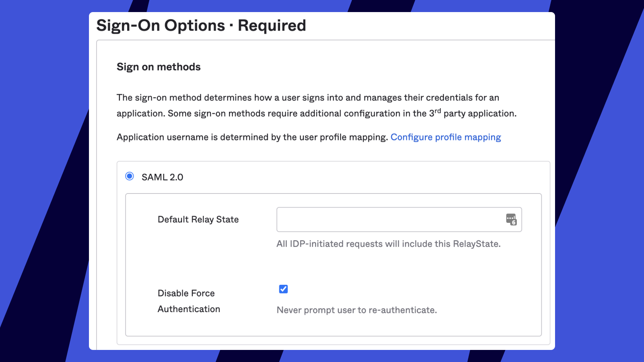This screenshot has width=644, height=362.
Task: Click the SAML 2.0 section header area
Action: [162, 177]
